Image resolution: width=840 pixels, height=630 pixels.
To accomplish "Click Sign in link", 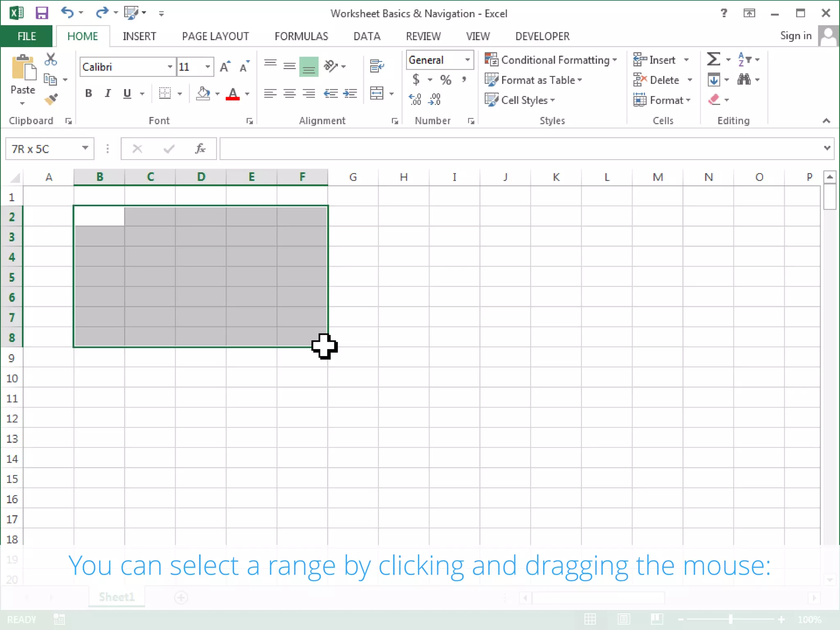I will coord(796,36).
